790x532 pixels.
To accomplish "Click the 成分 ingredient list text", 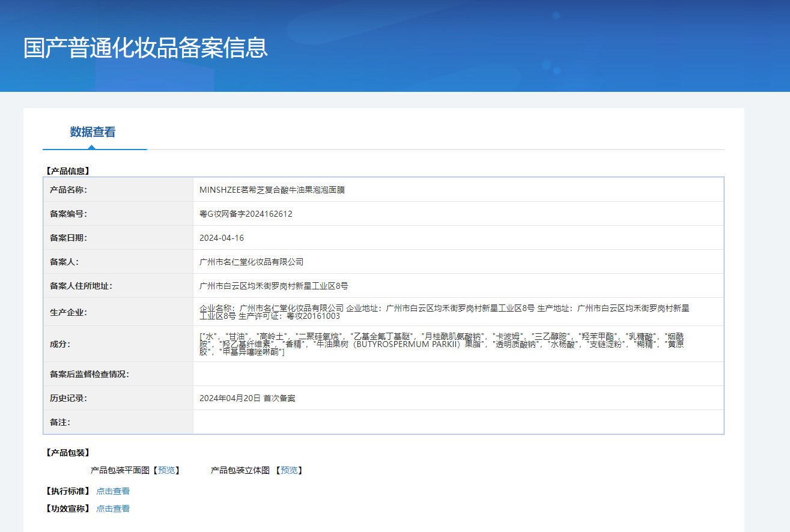I will pos(442,344).
